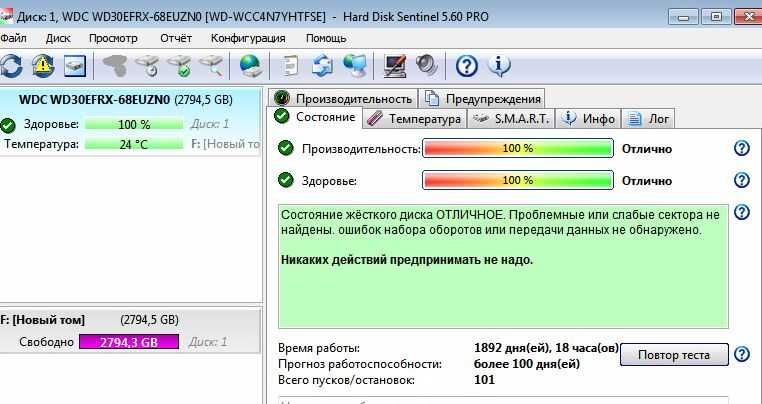Click green check icon beside right-panel Здоровье
762x404 pixels.
(x=286, y=180)
